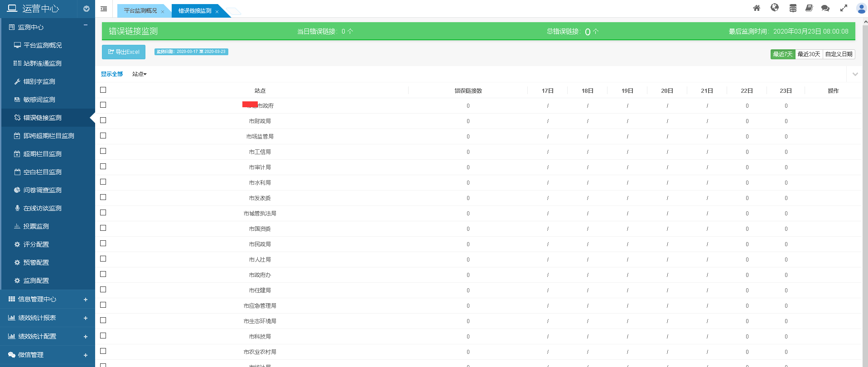The image size is (868, 367).
Task: Open the chat bubbles icon
Action: pos(825,8)
